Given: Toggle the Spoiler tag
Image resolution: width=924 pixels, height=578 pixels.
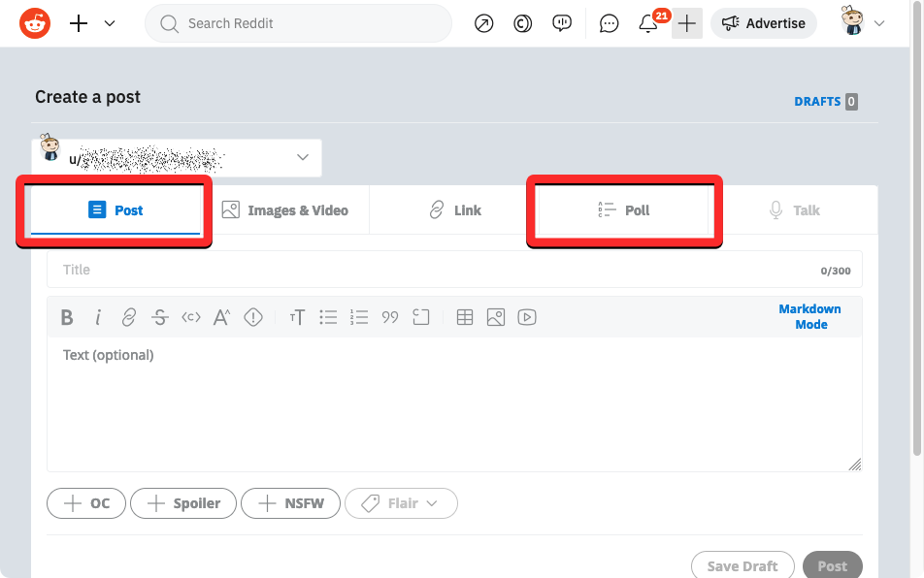Looking at the screenshot, I should [x=183, y=503].
